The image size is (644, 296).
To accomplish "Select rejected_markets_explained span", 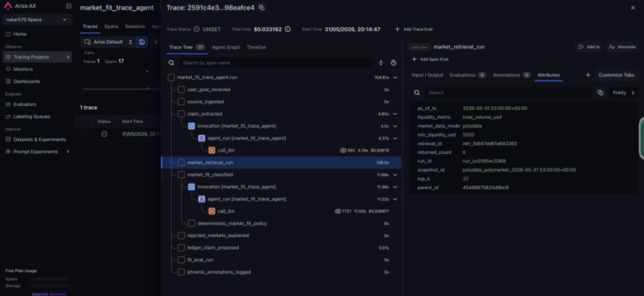I will point(282,235).
